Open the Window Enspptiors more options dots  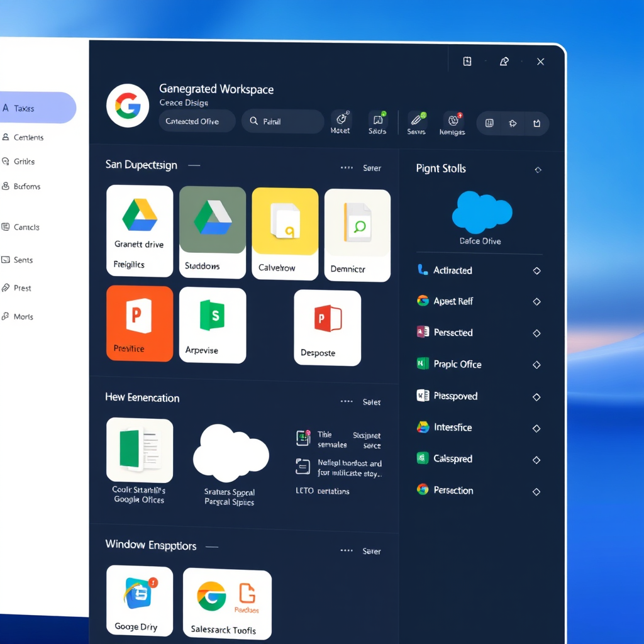(x=347, y=550)
